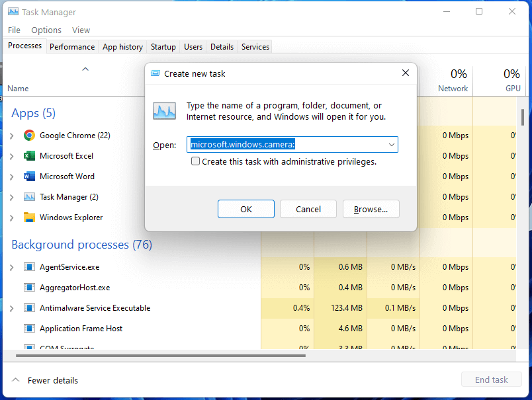Expand the Antimalware Service Executable entry
This screenshot has height=400, width=532.
click(12, 309)
